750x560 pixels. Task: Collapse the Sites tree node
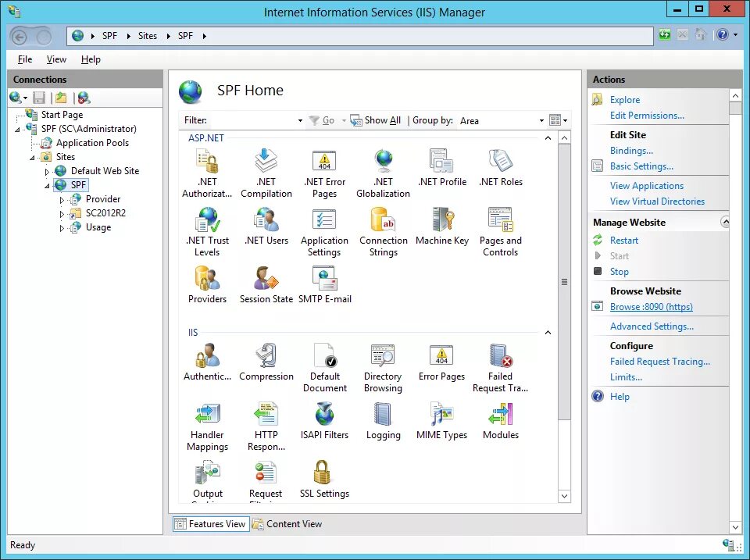(x=32, y=157)
